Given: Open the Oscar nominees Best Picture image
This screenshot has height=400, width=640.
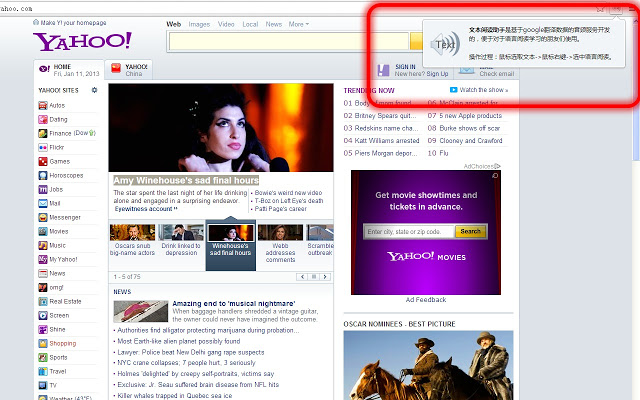Looking at the screenshot, I should pyautogui.click(x=428, y=365).
